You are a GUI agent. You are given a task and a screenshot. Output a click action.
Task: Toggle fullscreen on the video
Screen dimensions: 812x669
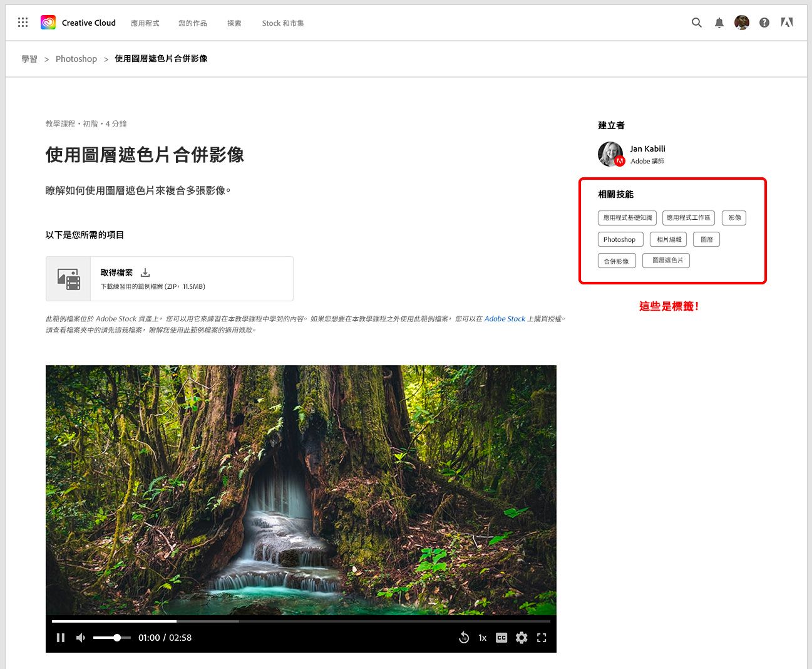[542, 637]
